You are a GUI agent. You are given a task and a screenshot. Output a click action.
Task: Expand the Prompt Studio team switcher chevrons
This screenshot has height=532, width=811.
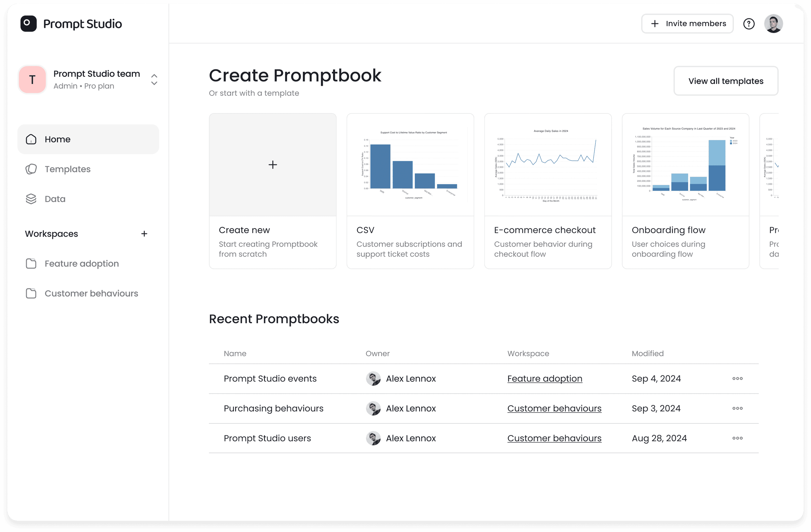tap(154, 80)
